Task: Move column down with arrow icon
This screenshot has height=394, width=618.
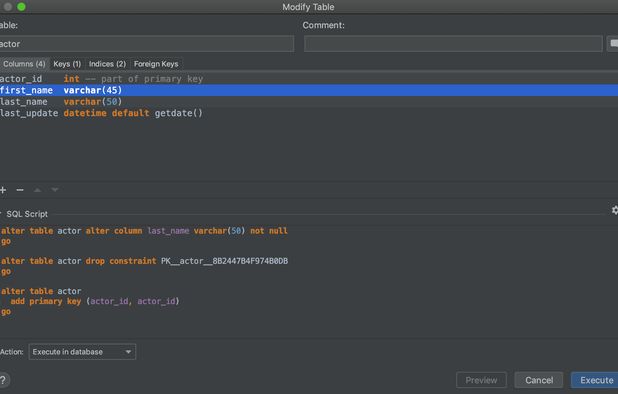Action: pyautogui.click(x=55, y=190)
